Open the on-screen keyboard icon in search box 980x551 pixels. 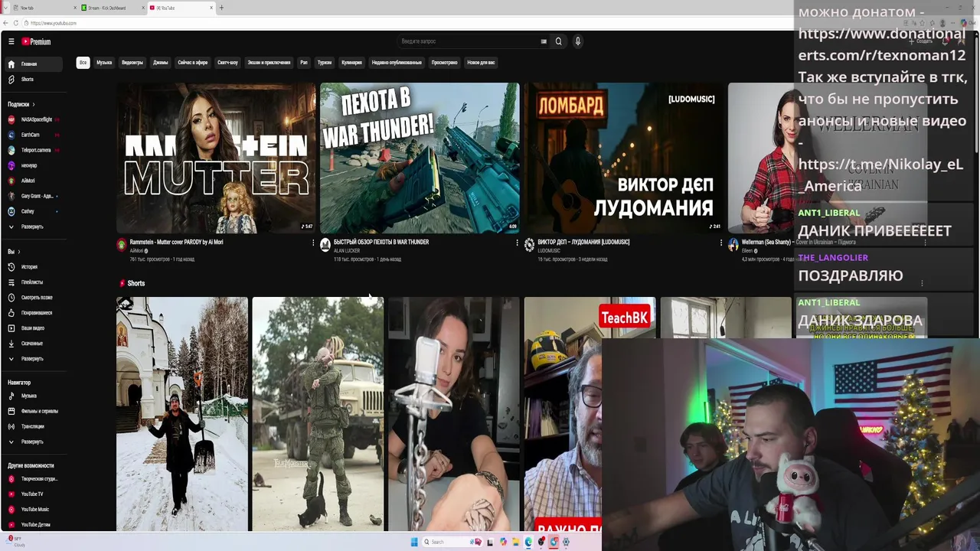pyautogui.click(x=544, y=41)
